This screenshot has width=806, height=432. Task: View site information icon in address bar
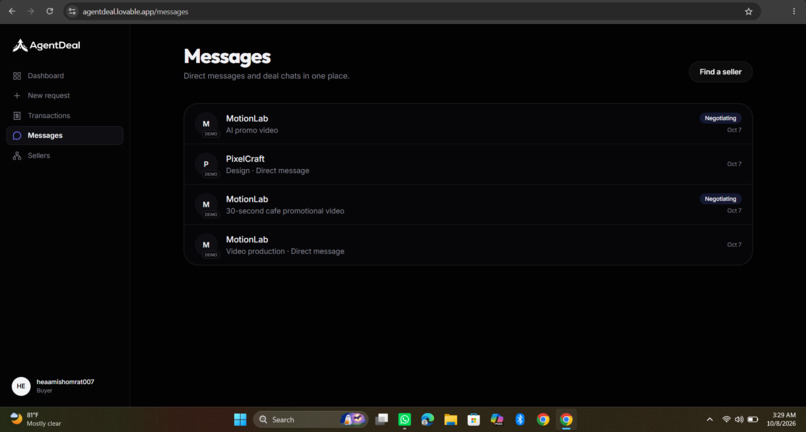coord(72,11)
